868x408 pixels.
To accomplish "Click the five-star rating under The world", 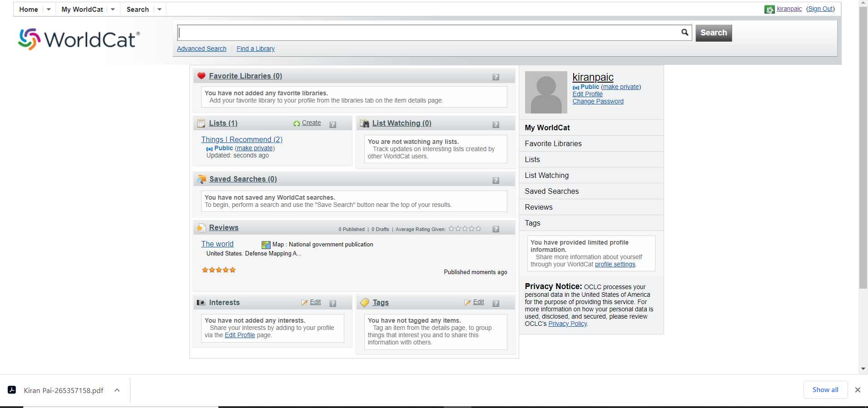I will [x=219, y=270].
